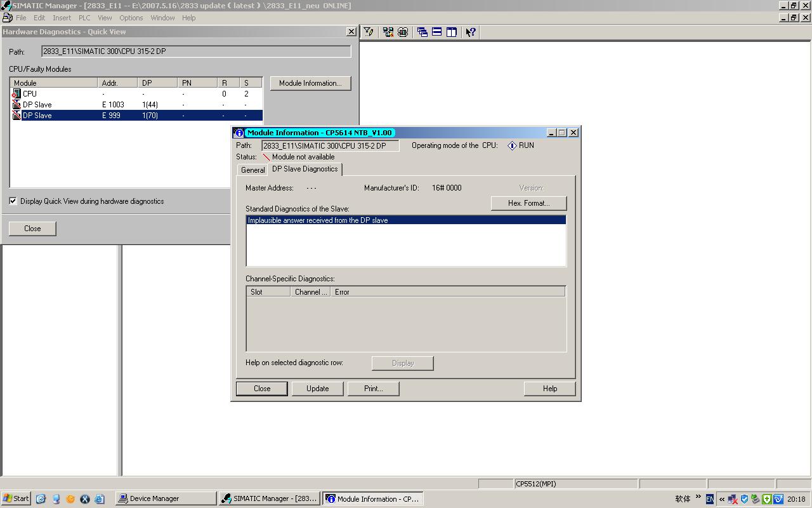Expand hidden system tray icons
This screenshot has height=508, width=812.
(x=721, y=499)
